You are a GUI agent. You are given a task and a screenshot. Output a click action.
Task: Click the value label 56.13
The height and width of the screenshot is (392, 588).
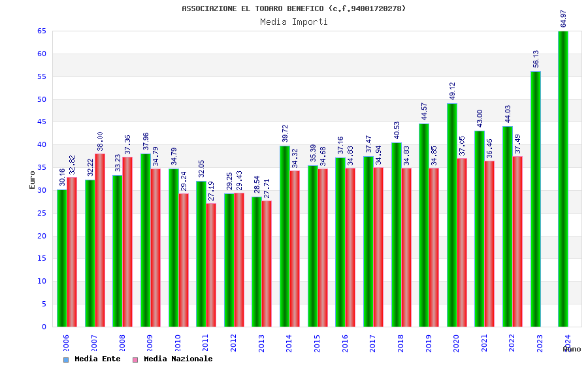[x=536, y=59]
